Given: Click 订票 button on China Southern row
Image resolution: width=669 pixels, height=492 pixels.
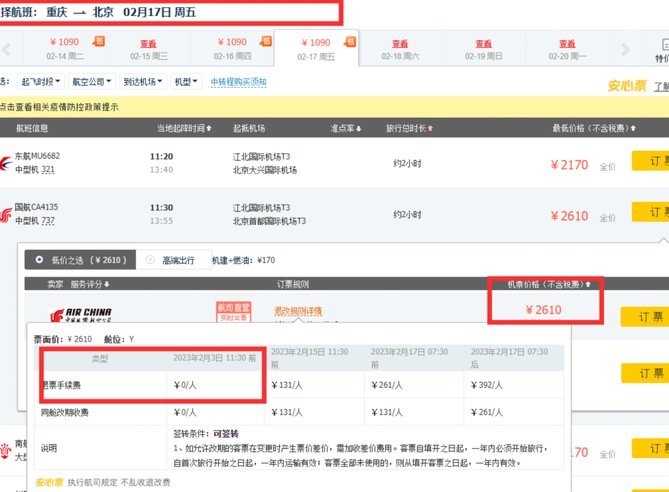Looking at the screenshot, I should coord(651,448).
